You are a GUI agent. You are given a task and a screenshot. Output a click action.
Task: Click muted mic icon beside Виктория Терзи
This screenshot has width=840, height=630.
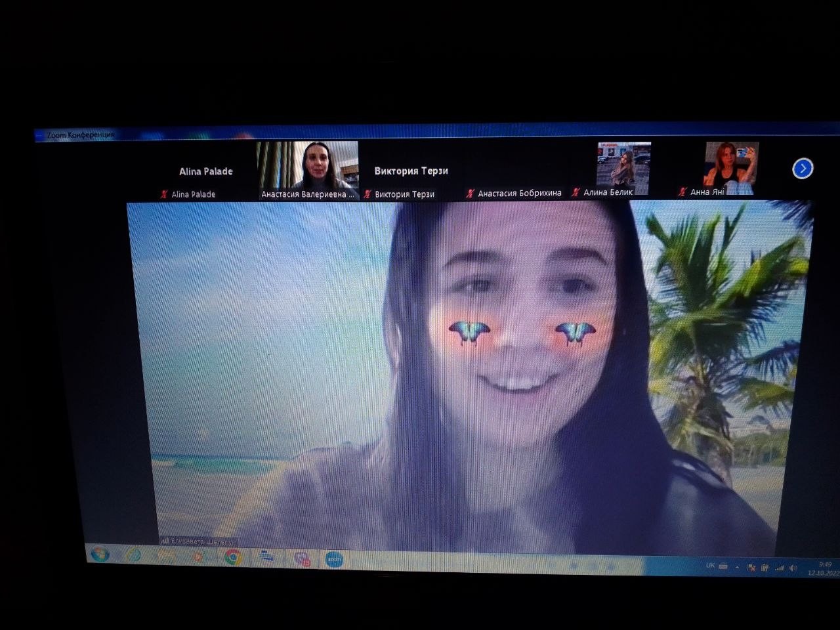(367, 194)
